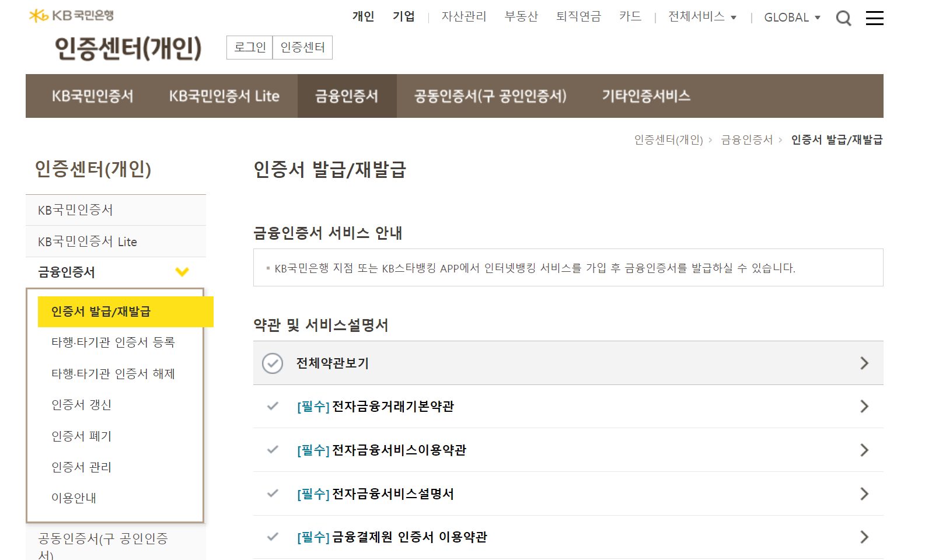Expand the 전체서비스 dropdown
Screen dimensions: 946x560
click(702, 17)
